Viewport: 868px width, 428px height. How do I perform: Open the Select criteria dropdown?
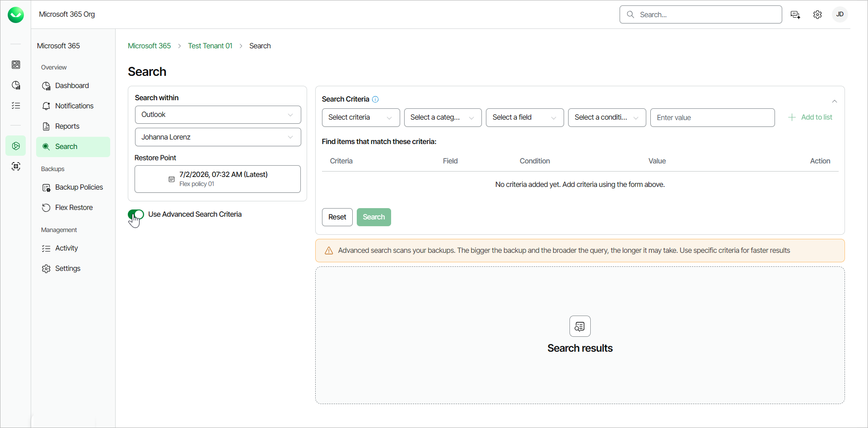361,117
